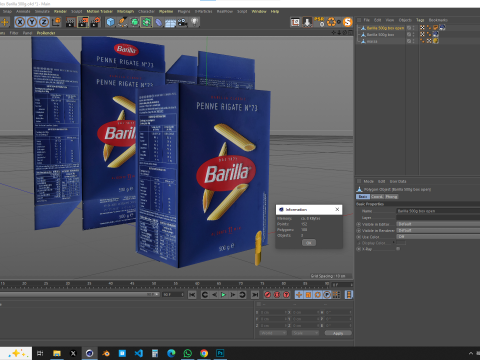The height and width of the screenshot is (360, 480).
Task: Click Render to Picture Viewer icon
Action: click(83, 22)
